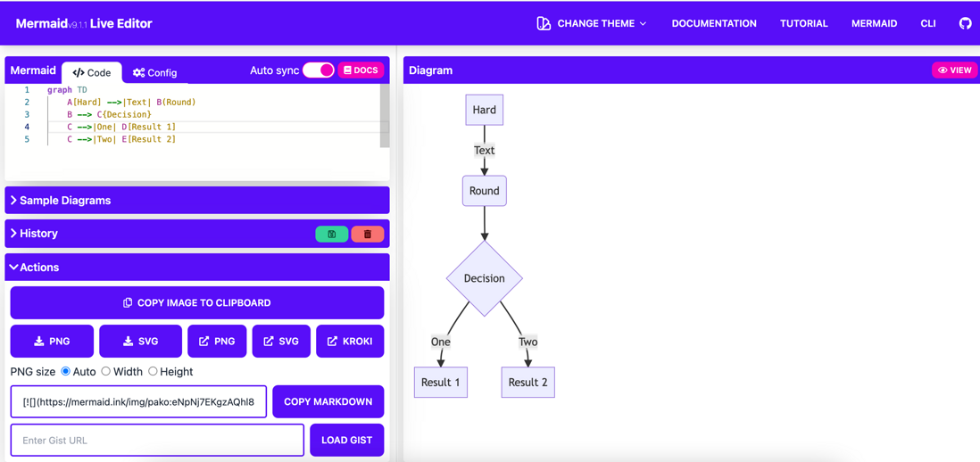980x462 pixels.
Task: Click the Change Theme palette icon
Action: (x=544, y=23)
